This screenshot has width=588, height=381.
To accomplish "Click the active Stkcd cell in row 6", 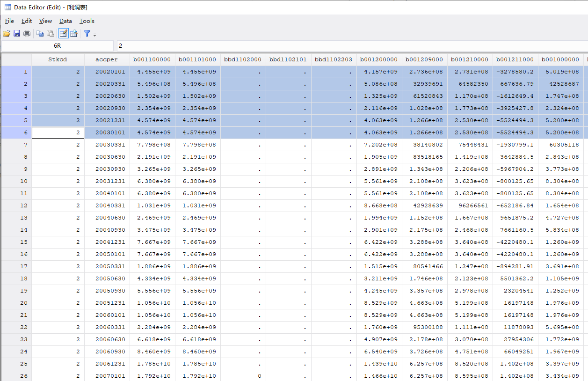I will tap(58, 132).
